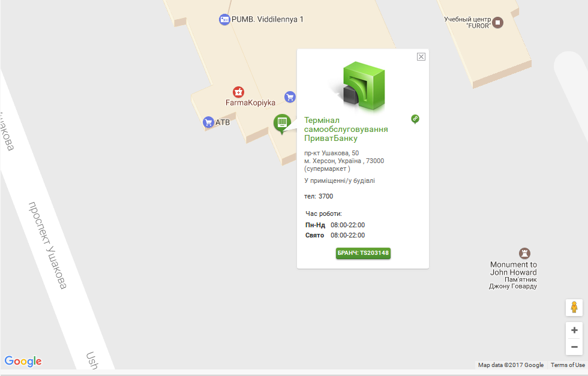Click the green PrivatBank terminal map pin

(282, 124)
